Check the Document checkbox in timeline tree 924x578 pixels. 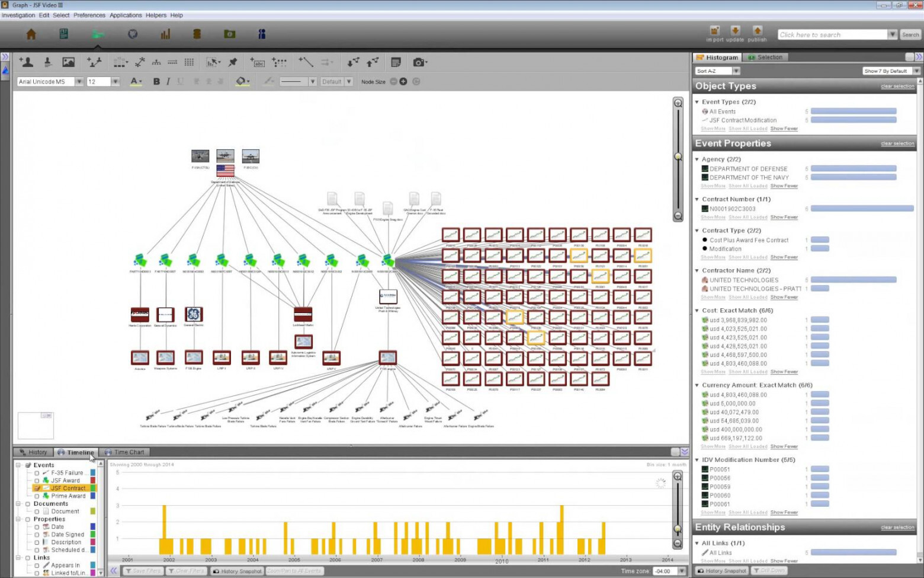click(x=37, y=512)
